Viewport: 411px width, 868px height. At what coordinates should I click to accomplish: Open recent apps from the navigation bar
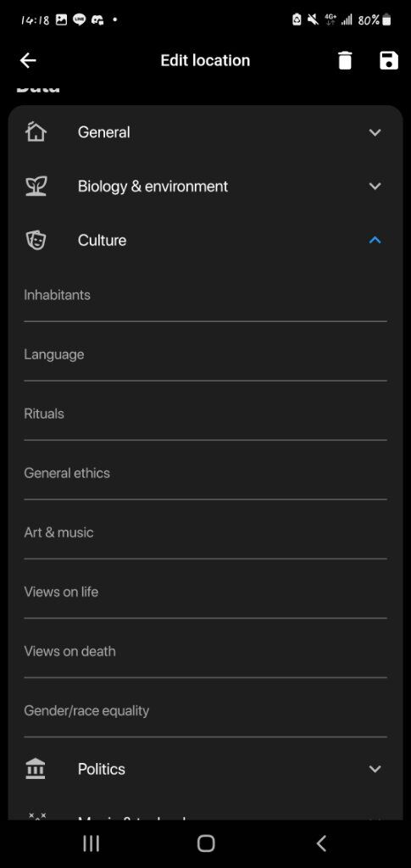tap(91, 843)
